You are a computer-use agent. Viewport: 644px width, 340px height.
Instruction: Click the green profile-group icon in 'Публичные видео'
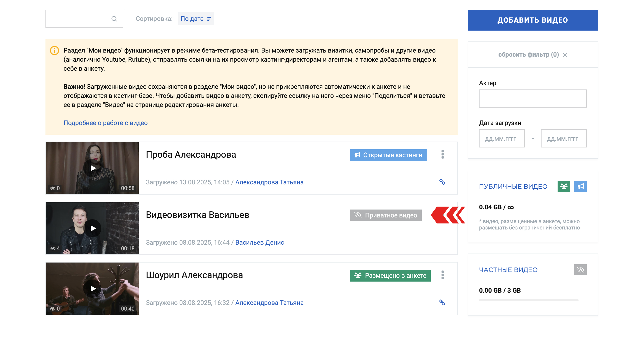coord(563,186)
